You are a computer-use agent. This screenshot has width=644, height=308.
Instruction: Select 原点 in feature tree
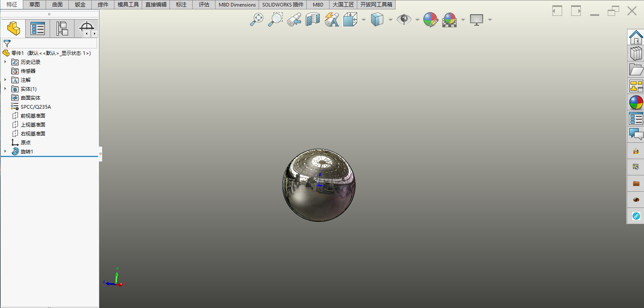click(x=26, y=142)
